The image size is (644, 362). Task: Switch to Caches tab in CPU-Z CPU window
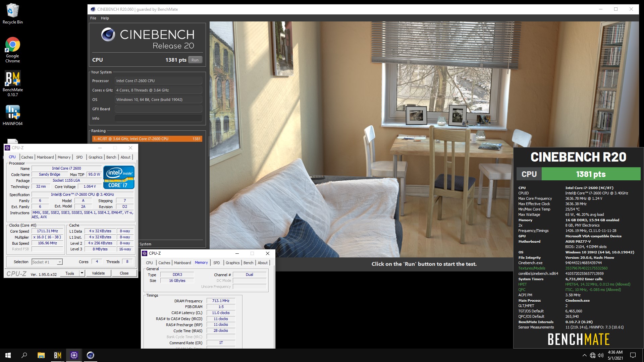(27, 157)
